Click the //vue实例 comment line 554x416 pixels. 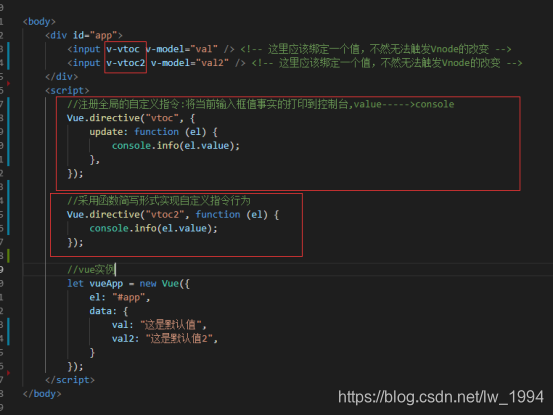click(x=91, y=270)
